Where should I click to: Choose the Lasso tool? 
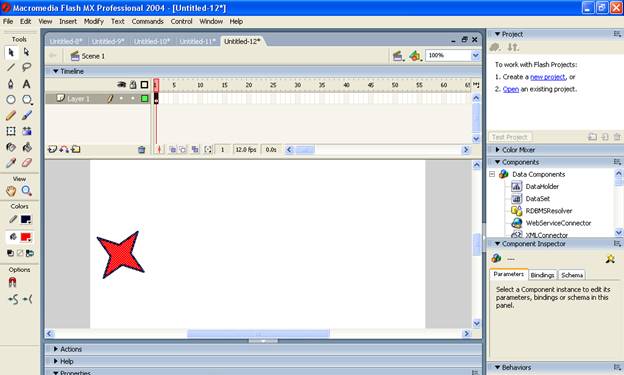tap(26, 67)
